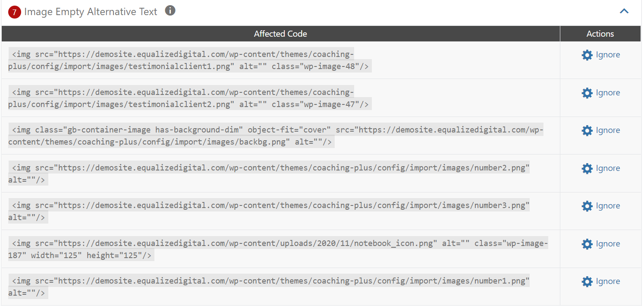Screen dimensions: 644x306
Task: Open gear settings for number2.png row
Action: 587,168
